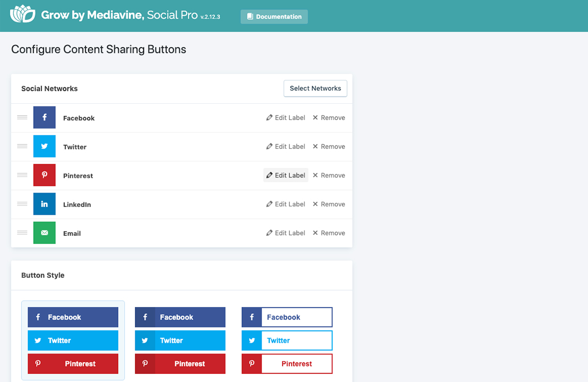Edit the label for Twitter
The image size is (588, 382).
tap(286, 146)
